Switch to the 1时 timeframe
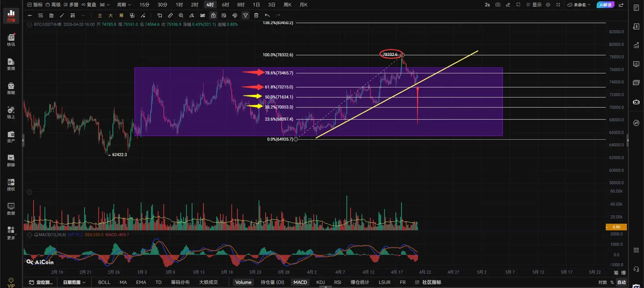 pyautogui.click(x=179, y=5)
